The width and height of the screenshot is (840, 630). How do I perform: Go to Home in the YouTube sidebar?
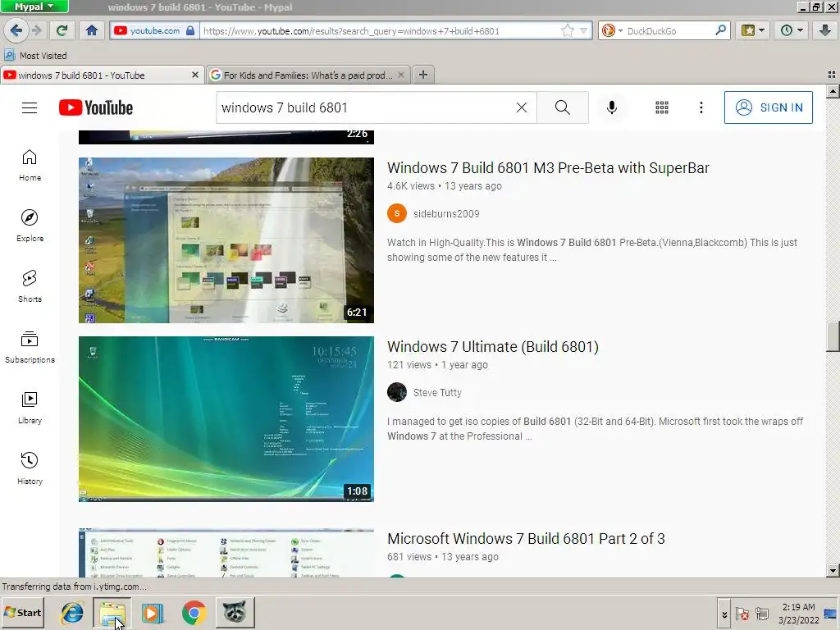[30, 165]
